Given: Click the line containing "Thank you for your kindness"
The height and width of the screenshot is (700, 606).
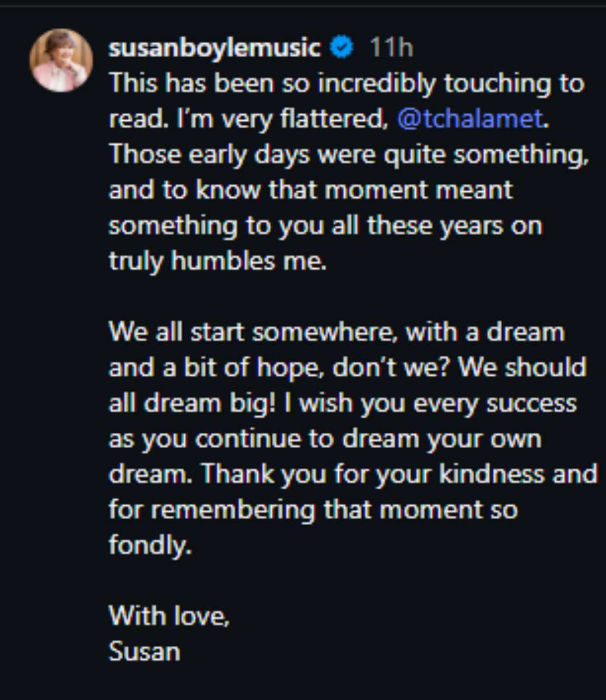Looking at the screenshot, I should pos(353,474).
